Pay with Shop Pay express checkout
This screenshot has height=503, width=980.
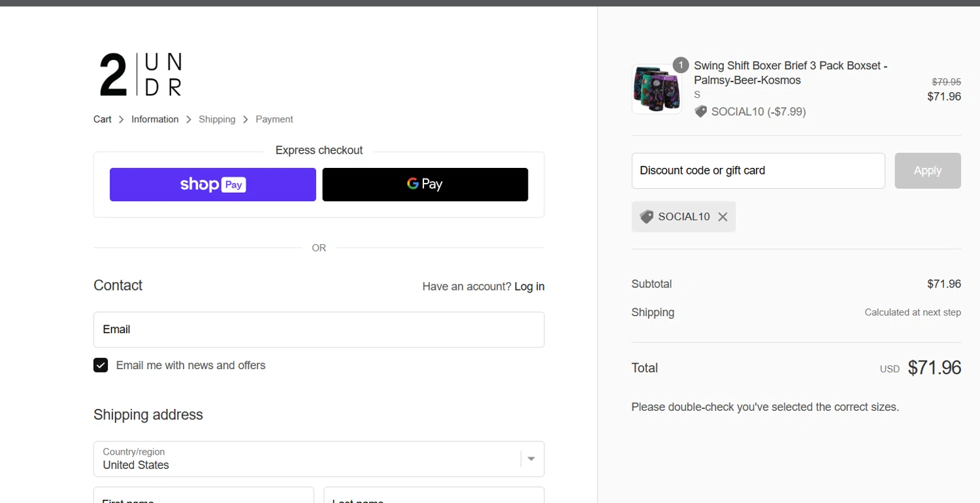tap(213, 184)
